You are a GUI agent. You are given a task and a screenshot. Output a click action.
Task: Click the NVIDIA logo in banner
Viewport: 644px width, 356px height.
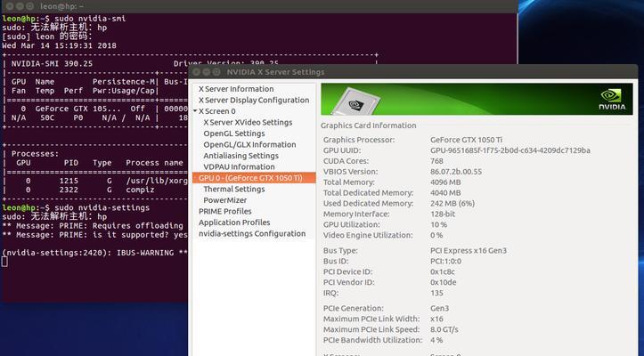612,100
